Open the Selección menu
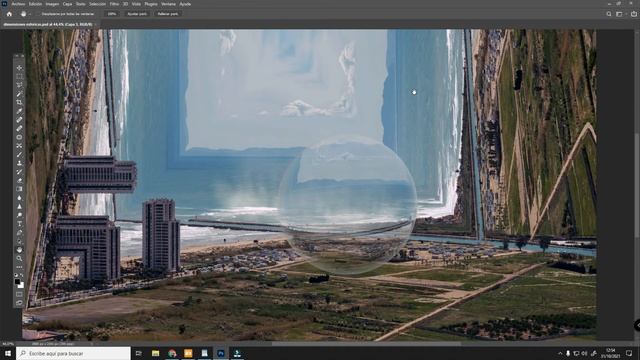Viewport: 640px width, 360px height. click(98, 4)
